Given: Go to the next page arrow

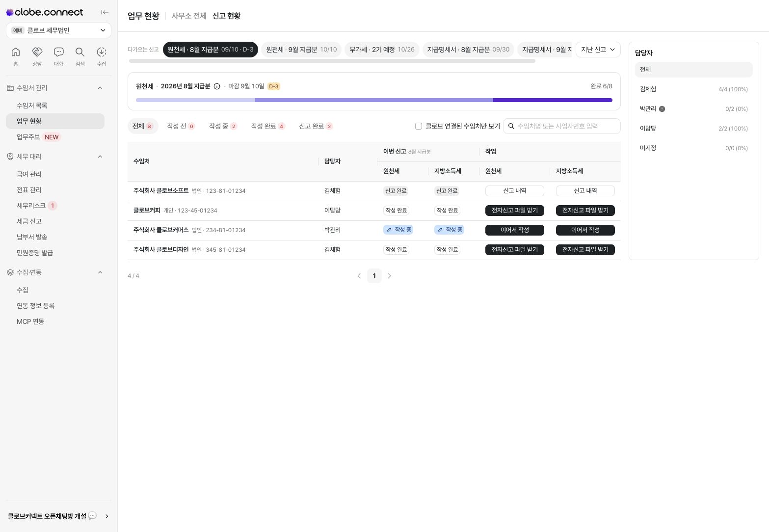Looking at the screenshot, I should [x=390, y=276].
